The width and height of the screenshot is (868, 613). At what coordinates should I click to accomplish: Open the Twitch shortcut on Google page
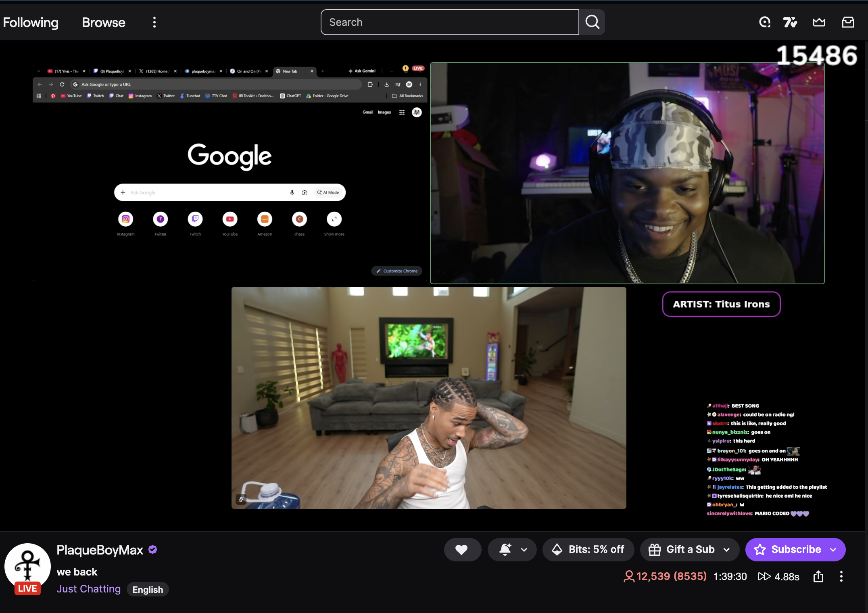tap(195, 223)
